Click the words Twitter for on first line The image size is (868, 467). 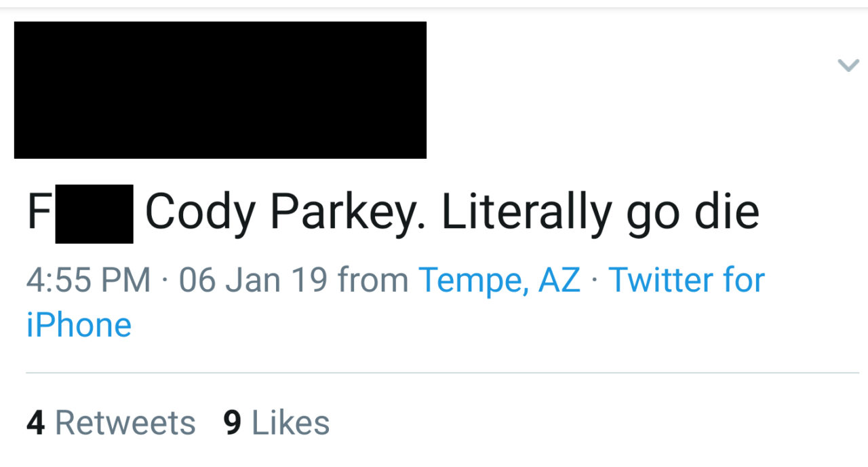pyautogui.click(x=686, y=280)
